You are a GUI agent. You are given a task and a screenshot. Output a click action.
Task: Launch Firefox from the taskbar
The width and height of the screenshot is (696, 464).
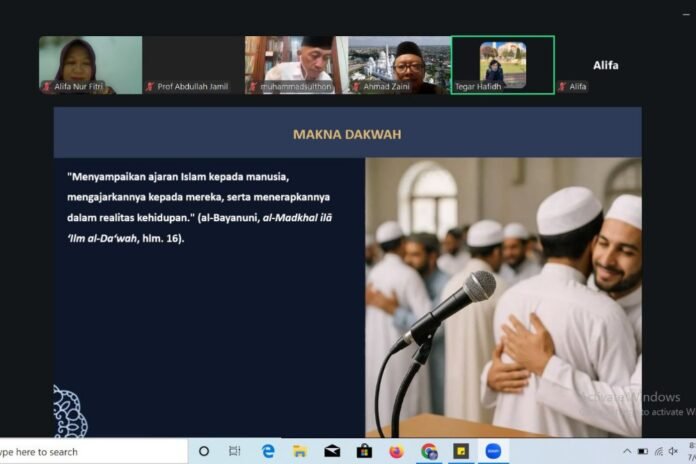tap(396, 452)
